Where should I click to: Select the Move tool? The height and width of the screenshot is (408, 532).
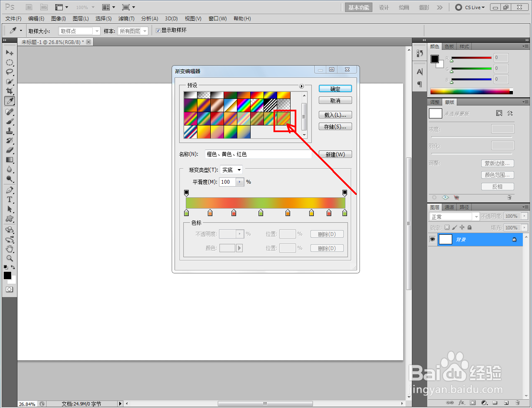[x=10, y=53]
